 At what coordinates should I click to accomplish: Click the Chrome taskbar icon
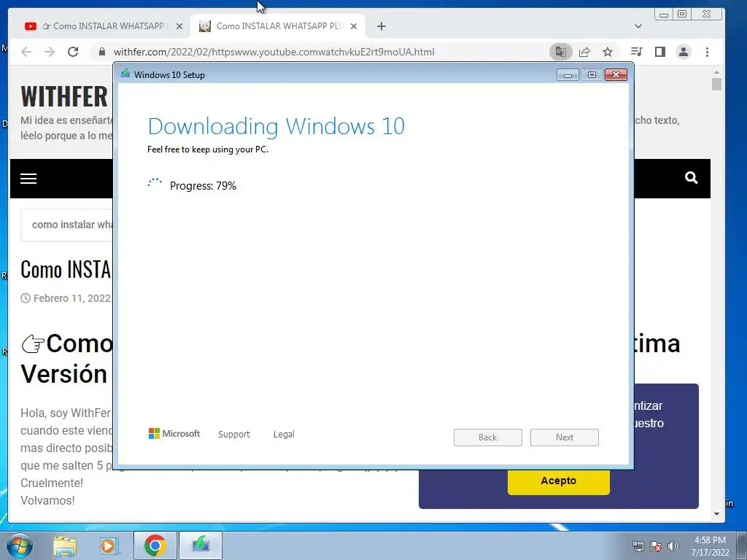point(155,545)
